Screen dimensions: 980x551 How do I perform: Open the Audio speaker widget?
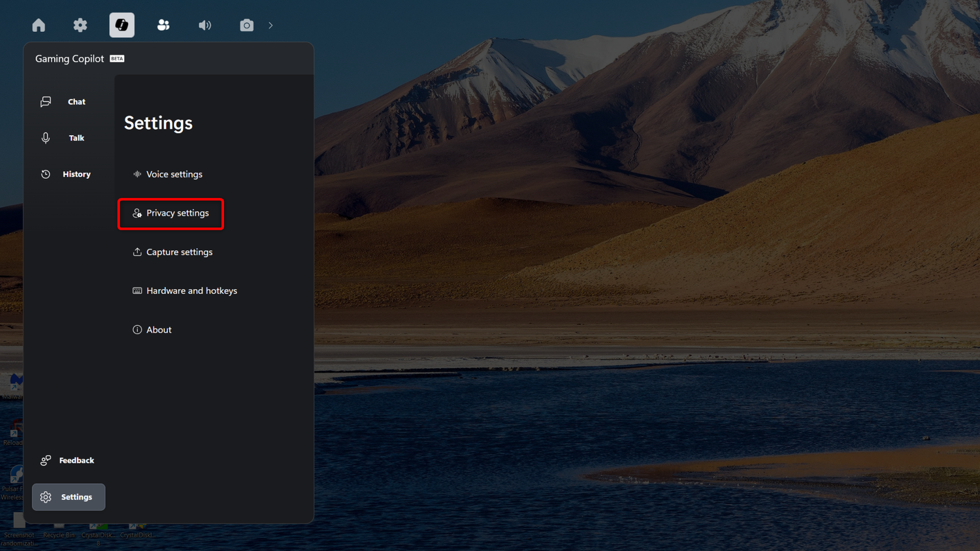click(205, 25)
